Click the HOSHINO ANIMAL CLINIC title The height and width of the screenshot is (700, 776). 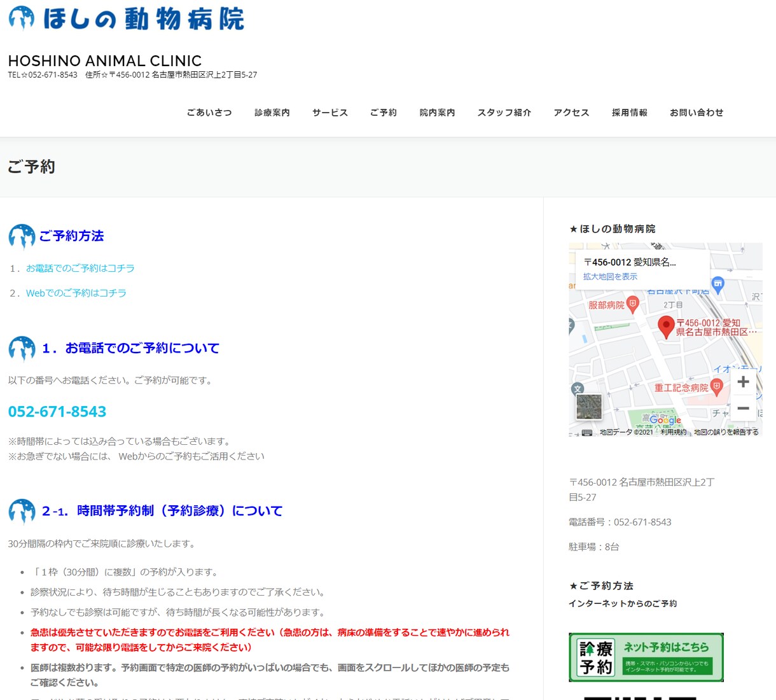(105, 61)
